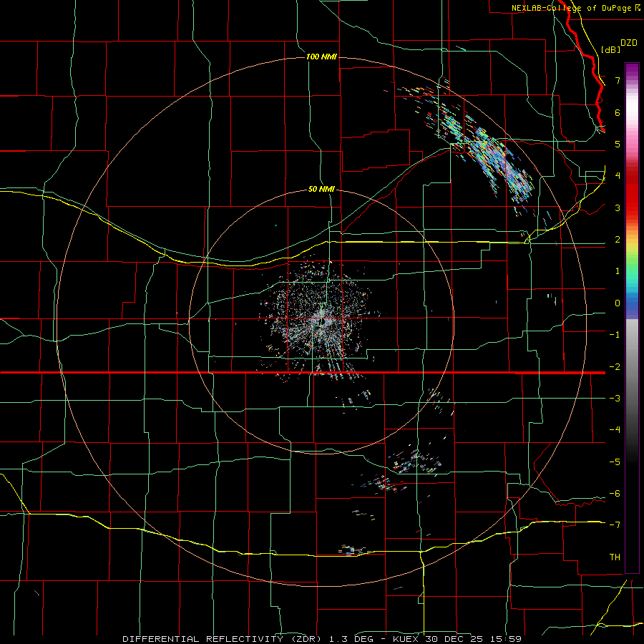Screen dimensions: 644x644
Task: Click the 1 value on the color scale
Action: click(618, 271)
